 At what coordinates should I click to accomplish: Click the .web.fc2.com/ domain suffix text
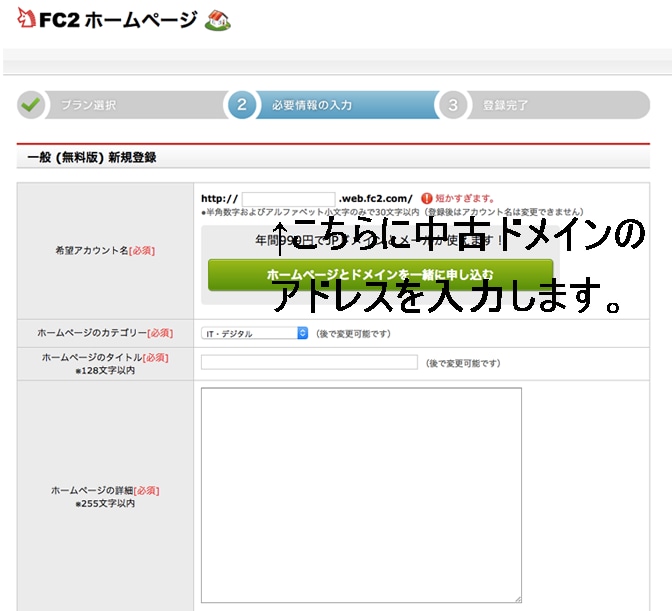pyautogui.click(x=375, y=198)
